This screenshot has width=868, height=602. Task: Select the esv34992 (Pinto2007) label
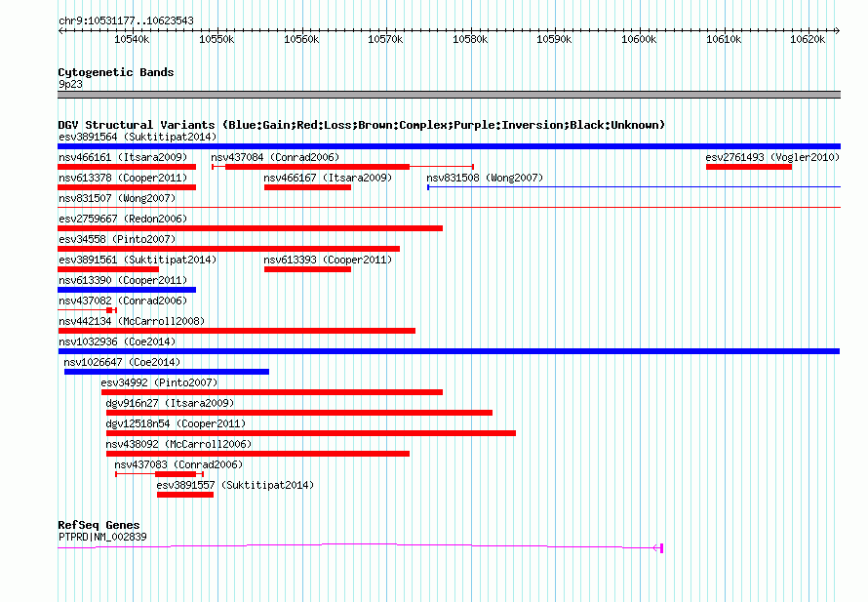point(159,382)
